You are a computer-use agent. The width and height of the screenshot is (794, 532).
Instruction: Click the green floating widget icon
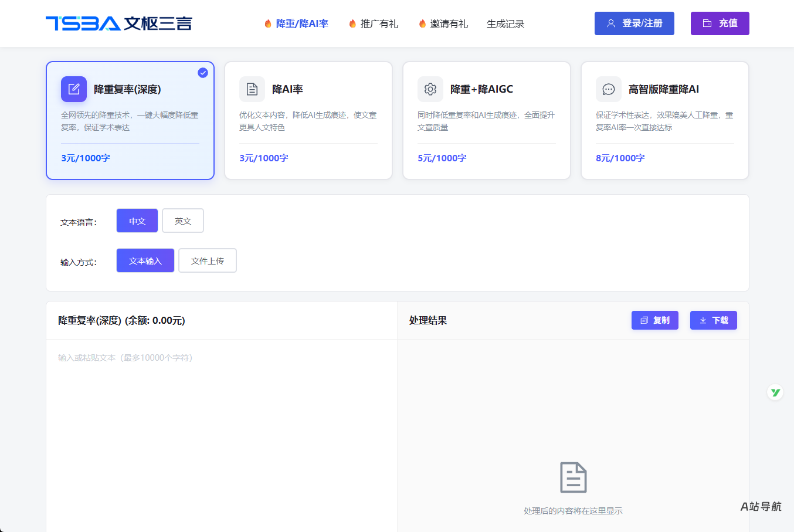(x=775, y=392)
